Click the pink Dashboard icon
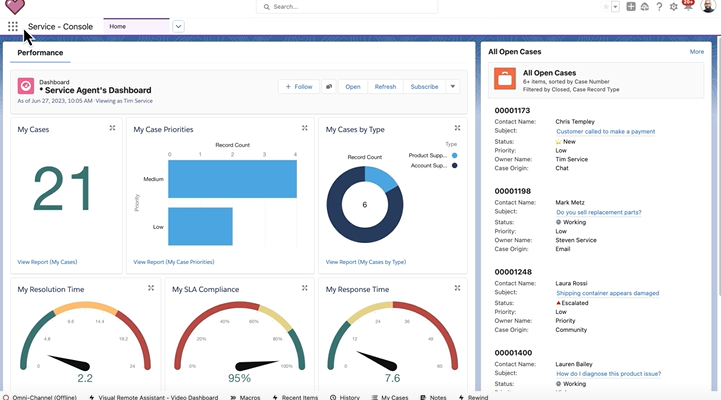 tap(26, 86)
